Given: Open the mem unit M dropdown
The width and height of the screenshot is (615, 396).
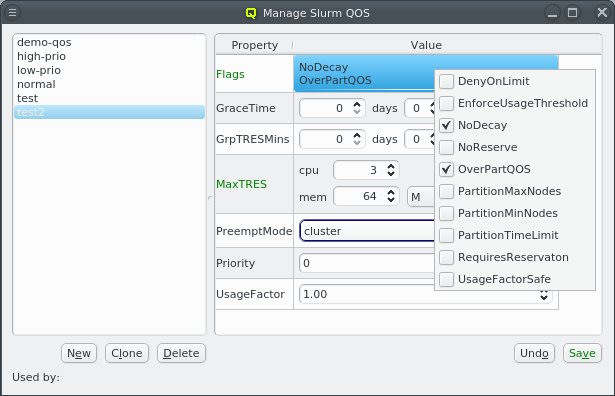Looking at the screenshot, I should tap(421, 196).
